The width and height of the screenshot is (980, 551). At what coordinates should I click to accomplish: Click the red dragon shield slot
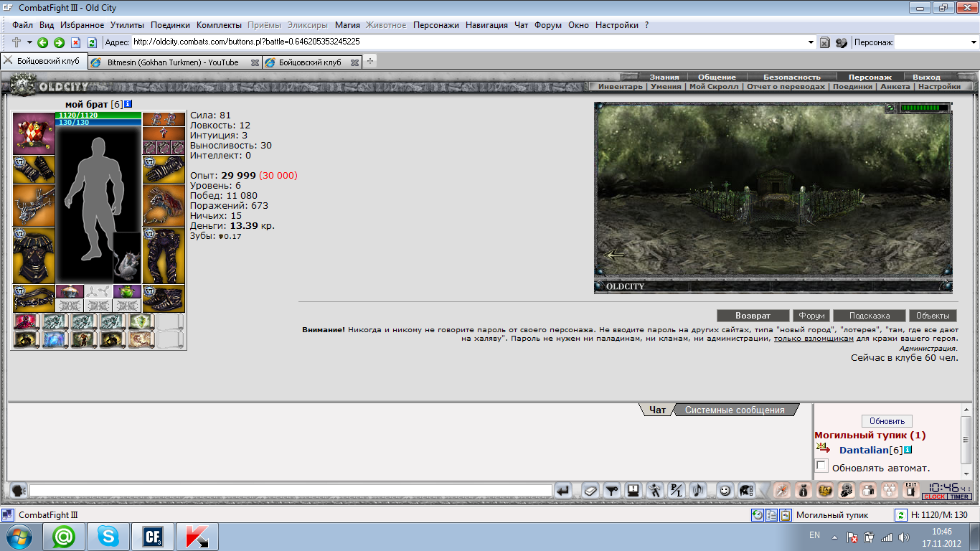(163, 205)
